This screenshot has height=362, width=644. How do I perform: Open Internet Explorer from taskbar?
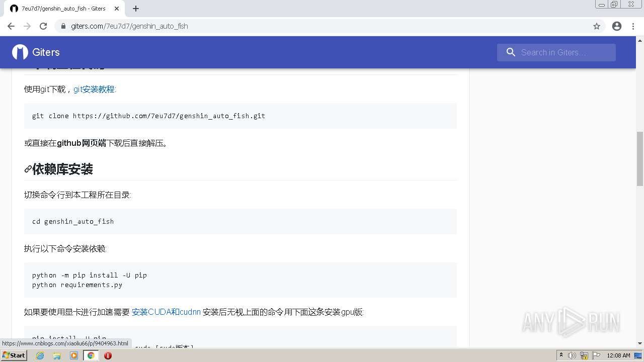(x=40, y=355)
